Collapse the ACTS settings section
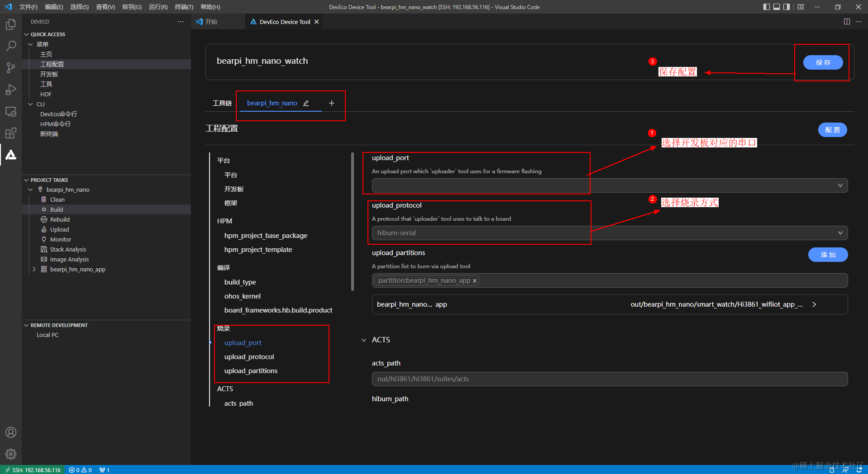Image resolution: width=868 pixels, height=474 pixels. (x=364, y=340)
